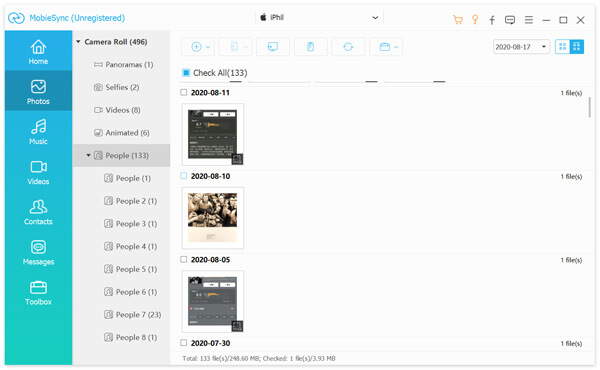
Task: Open the iPhil device dropdown
Action: 319,18
